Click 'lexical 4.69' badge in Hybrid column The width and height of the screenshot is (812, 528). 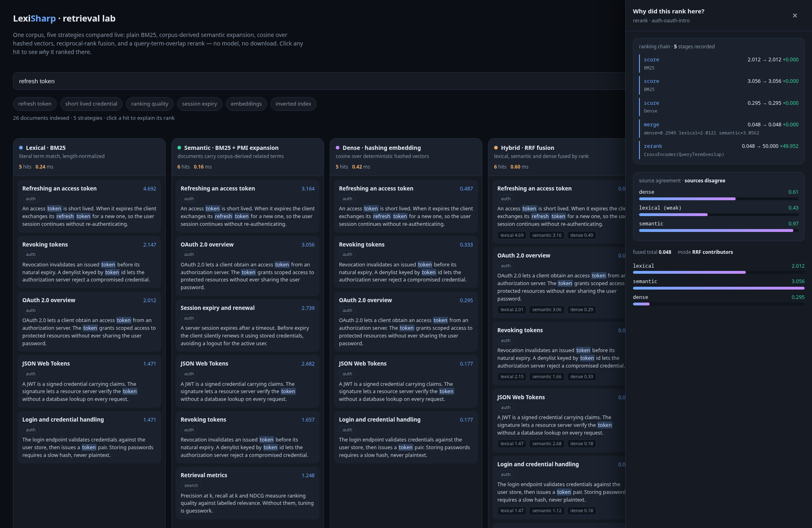512,235
